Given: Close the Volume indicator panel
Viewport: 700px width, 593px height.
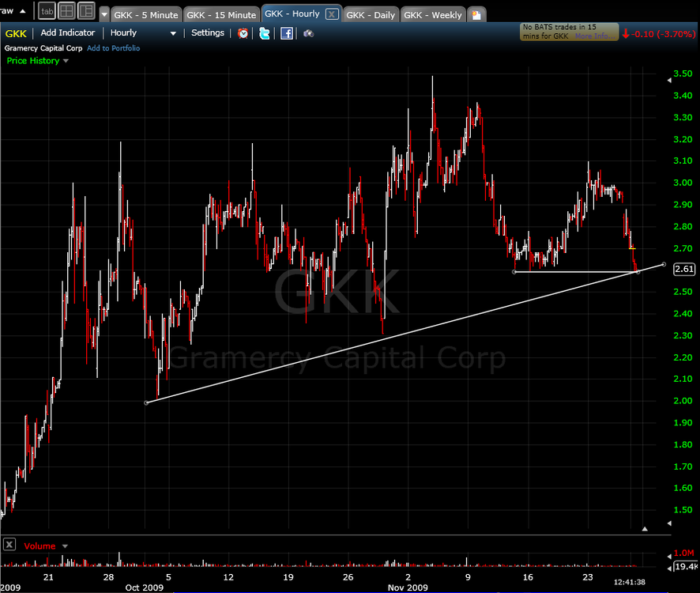Looking at the screenshot, I should (x=9, y=544).
